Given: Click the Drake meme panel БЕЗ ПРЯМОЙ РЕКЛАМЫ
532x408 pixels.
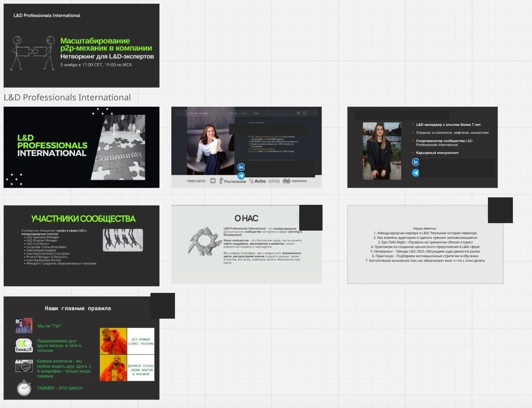Looking at the screenshot, I should point(127,341).
